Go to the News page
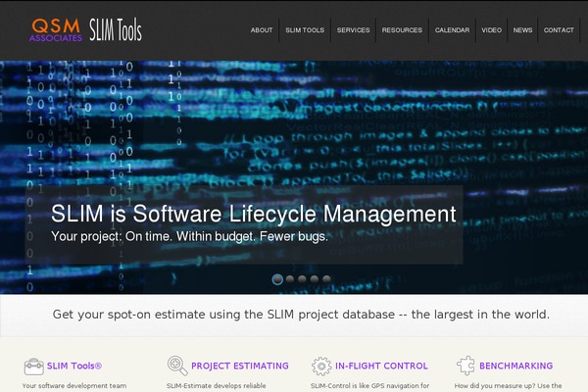 tap(522, 30)
